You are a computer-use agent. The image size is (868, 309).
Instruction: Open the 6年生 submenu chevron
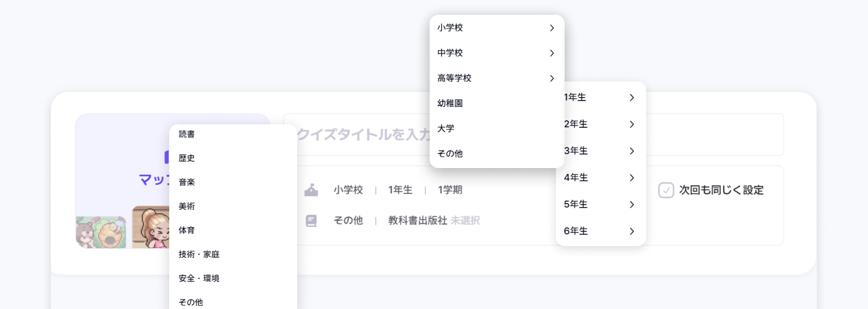pyautogui.click(x=632, y=231)
